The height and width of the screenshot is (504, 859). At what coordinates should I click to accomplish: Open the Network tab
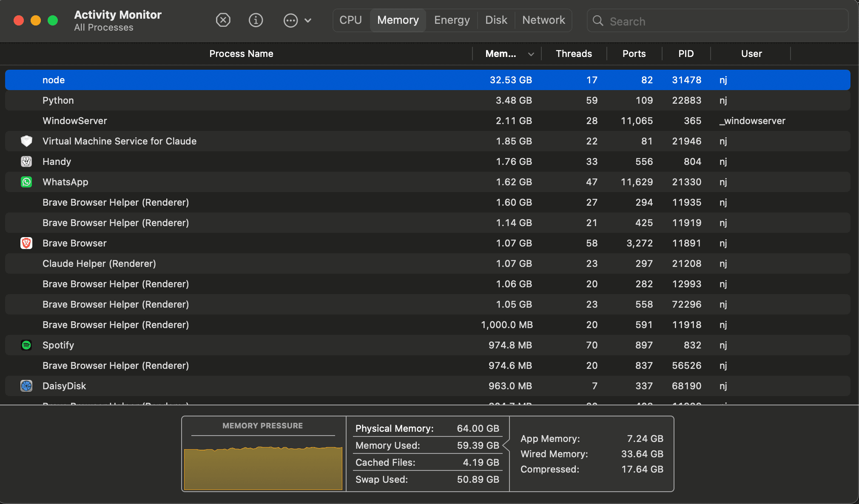(x=544, y=20)
